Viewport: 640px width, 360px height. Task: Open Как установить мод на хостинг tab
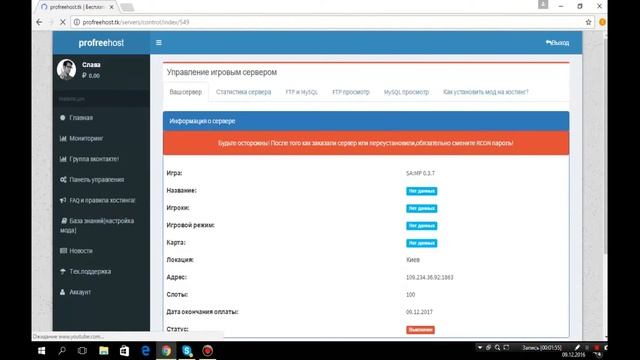point(486,92)
